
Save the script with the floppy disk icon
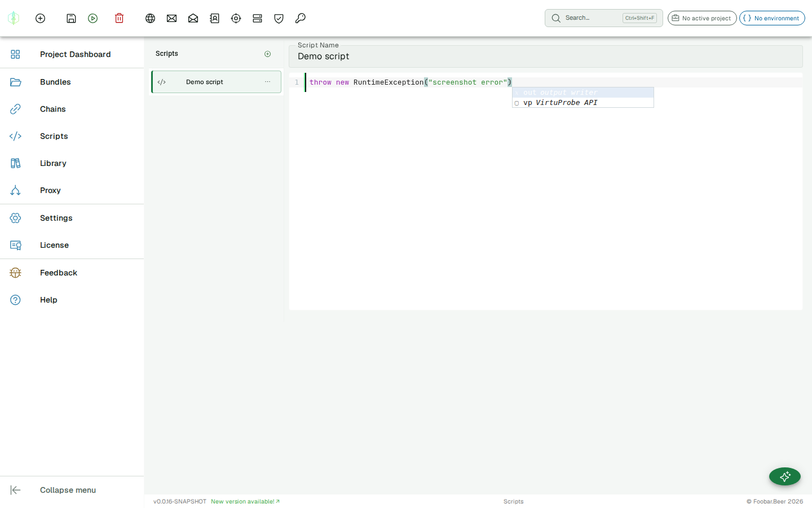[x=71, y=18]
